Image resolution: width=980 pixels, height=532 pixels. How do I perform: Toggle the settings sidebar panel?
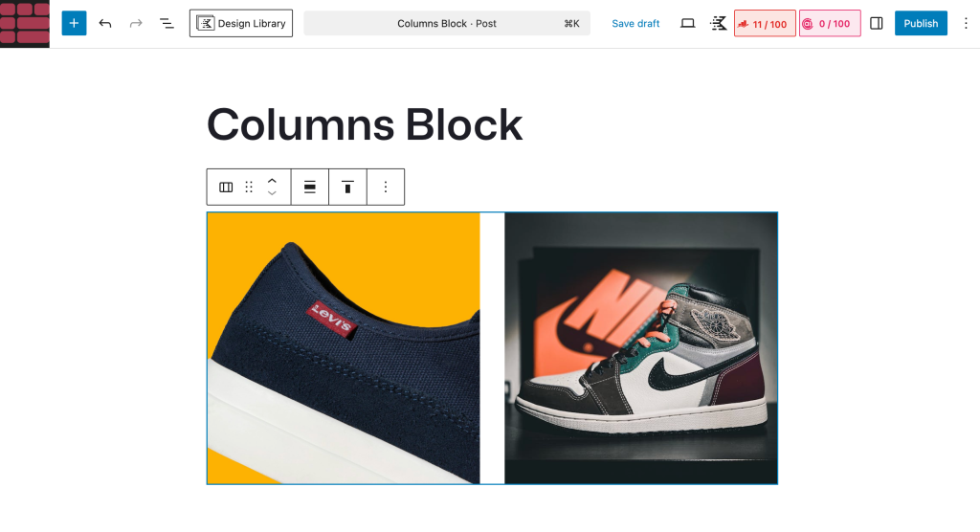pos(877,23)
